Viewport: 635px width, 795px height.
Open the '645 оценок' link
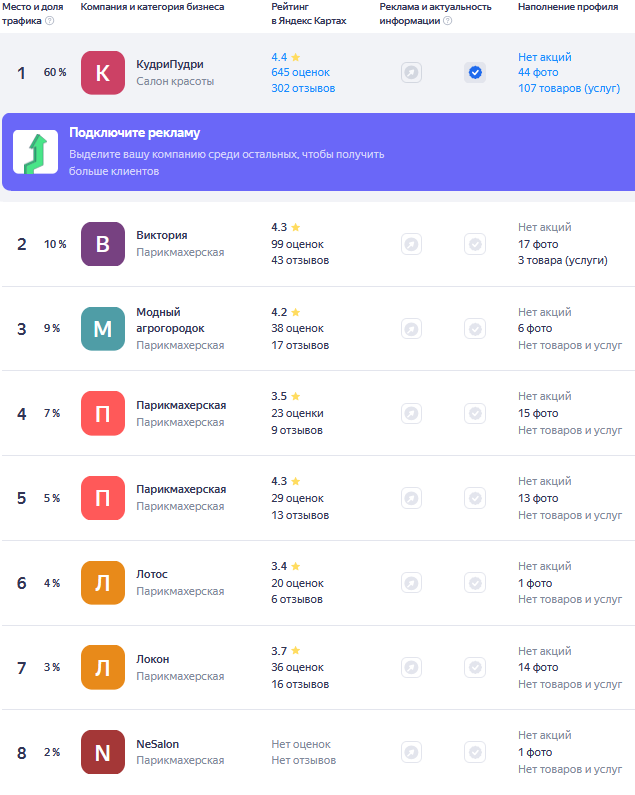[x=300, y=73]
